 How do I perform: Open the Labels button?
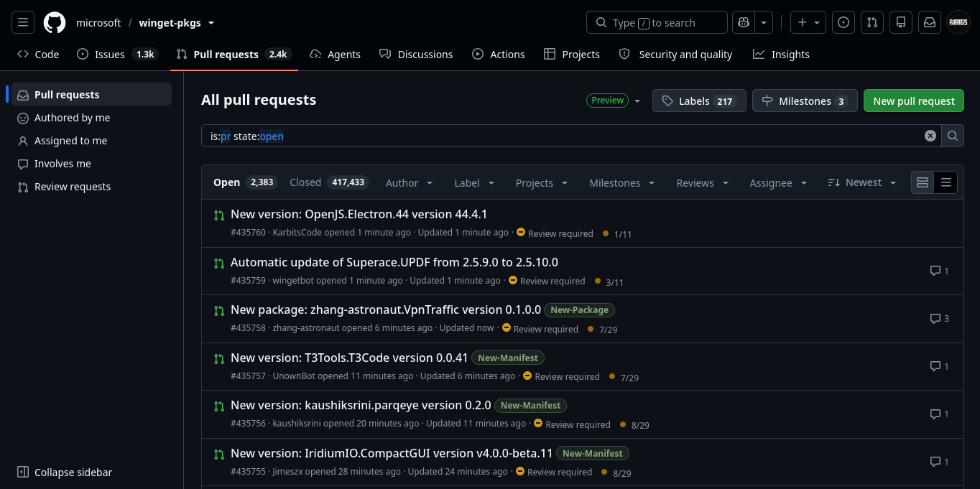[x=699, y=101]
